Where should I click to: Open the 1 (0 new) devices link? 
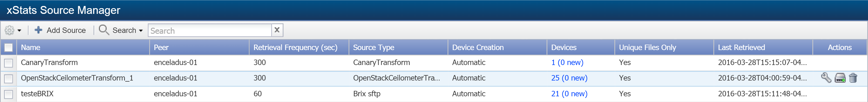[x=567, y=63]
